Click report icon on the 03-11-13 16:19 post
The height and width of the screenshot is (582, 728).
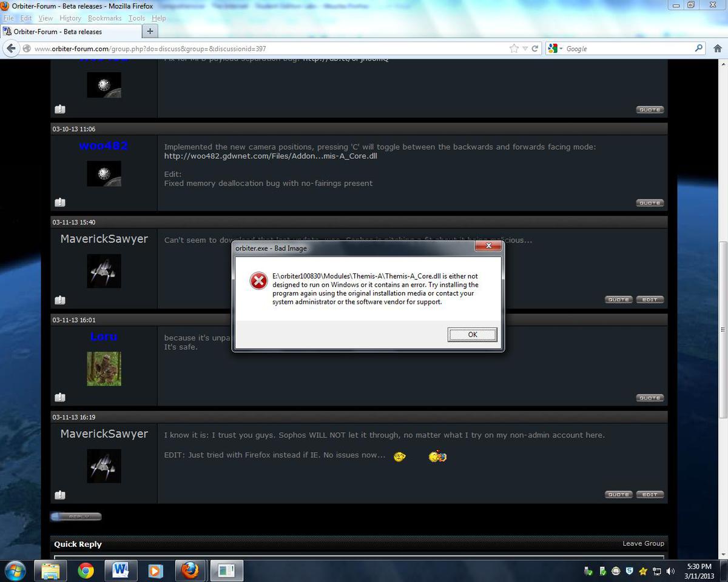point(60,495)
